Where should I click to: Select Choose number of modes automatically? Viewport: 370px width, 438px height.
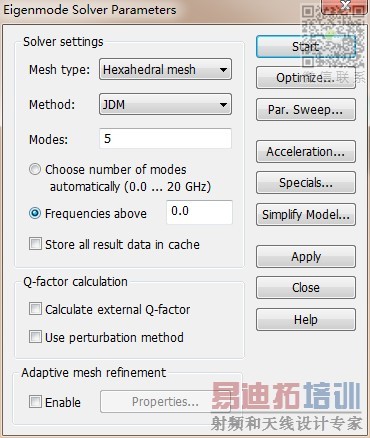[x=35, y=169]
